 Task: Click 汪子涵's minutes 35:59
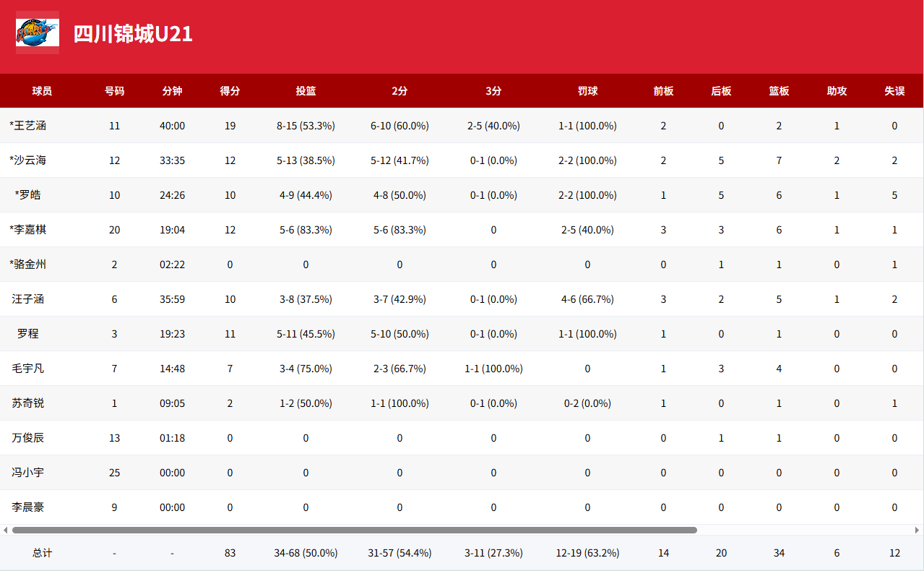172,299
